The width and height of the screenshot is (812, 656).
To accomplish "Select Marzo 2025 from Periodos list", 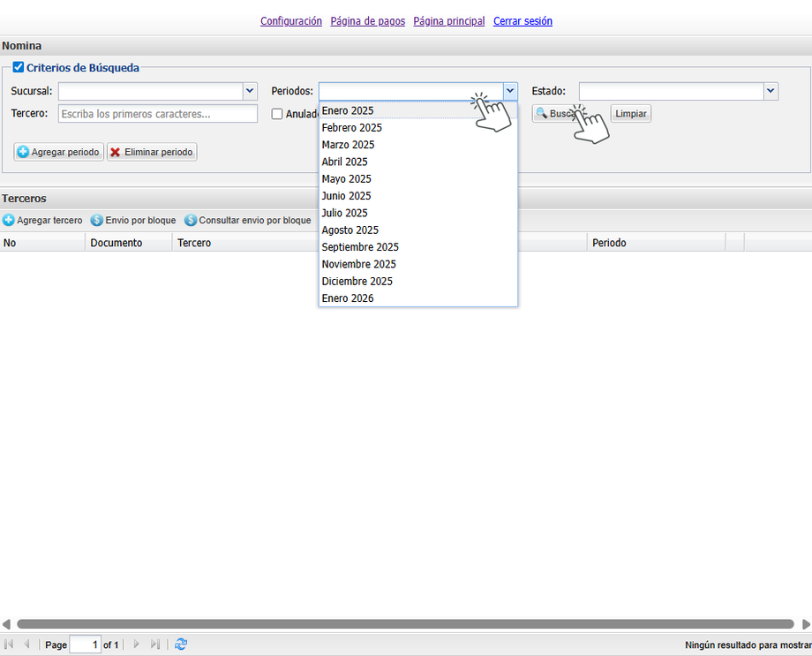I will [417, 145].
